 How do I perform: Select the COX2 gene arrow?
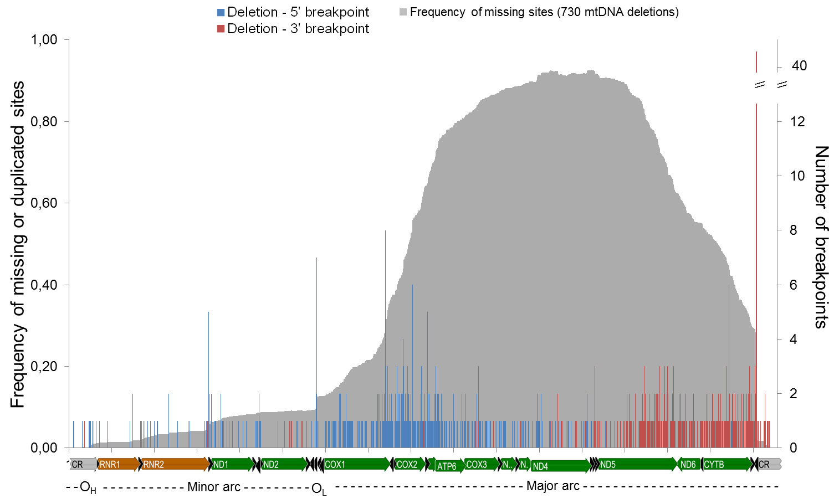coord(410,464)
